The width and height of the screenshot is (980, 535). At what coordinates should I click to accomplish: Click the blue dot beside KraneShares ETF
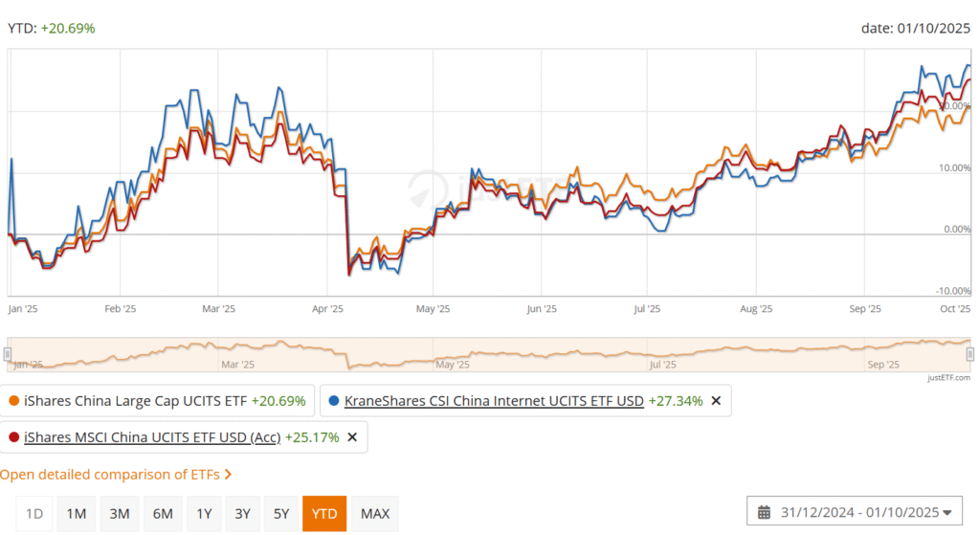[x=332, y=401]
